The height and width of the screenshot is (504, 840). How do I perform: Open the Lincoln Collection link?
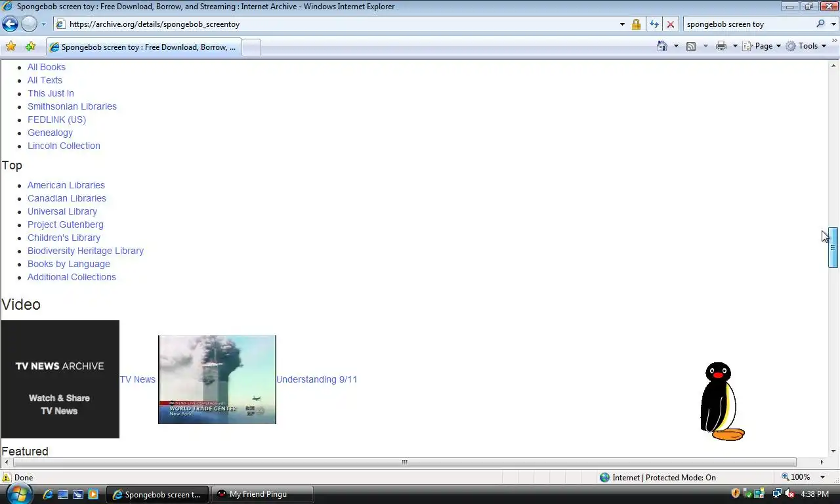[64, 146]
